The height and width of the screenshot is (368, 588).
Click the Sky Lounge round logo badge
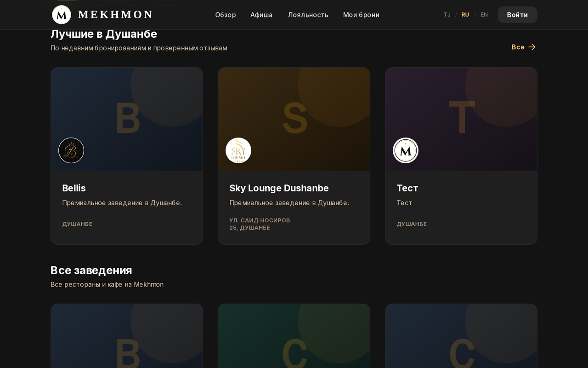tap(238, 150)
